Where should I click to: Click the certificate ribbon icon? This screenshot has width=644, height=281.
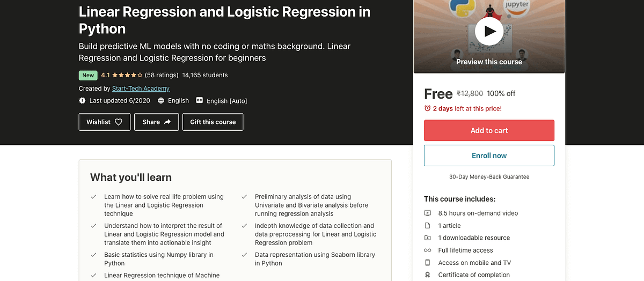pyautogui.click(x=428, y=275)
